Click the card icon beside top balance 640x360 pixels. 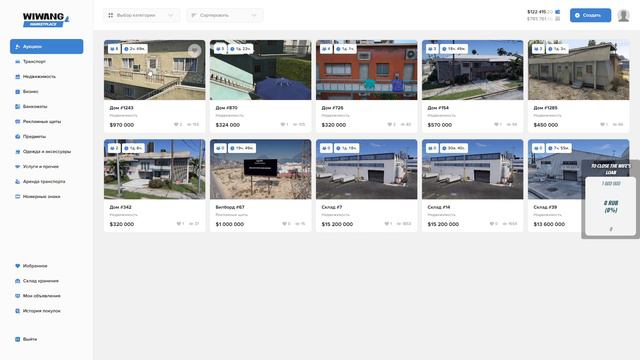coord(558,12)
